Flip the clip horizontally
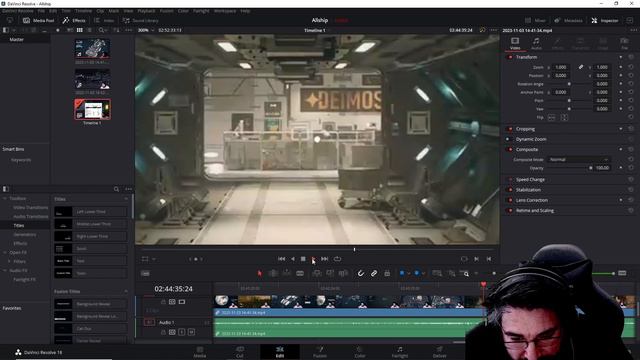Viewport: 640px width, 360px height. (x=551, y=118)
